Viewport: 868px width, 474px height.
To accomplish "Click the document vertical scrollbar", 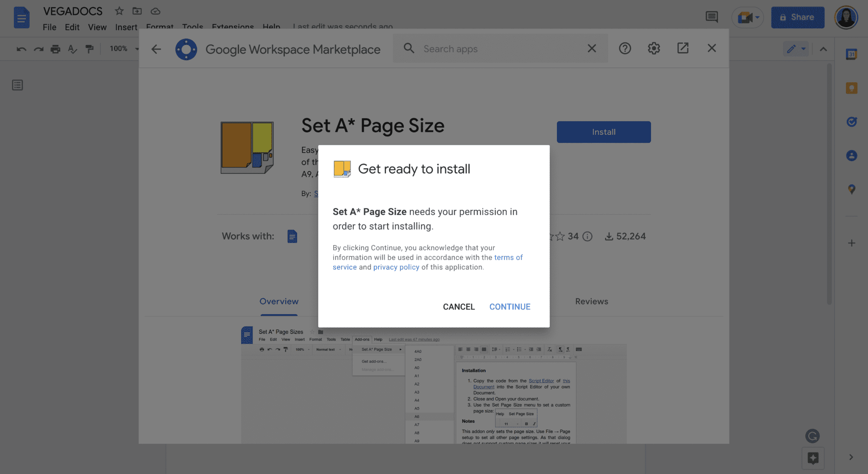I will coord(829,184).
